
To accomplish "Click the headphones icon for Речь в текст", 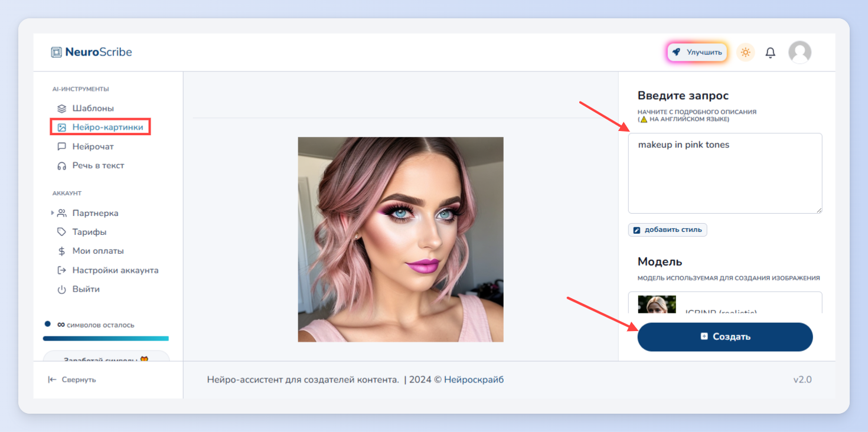I will pyautogui.click(x=61, y=166).
